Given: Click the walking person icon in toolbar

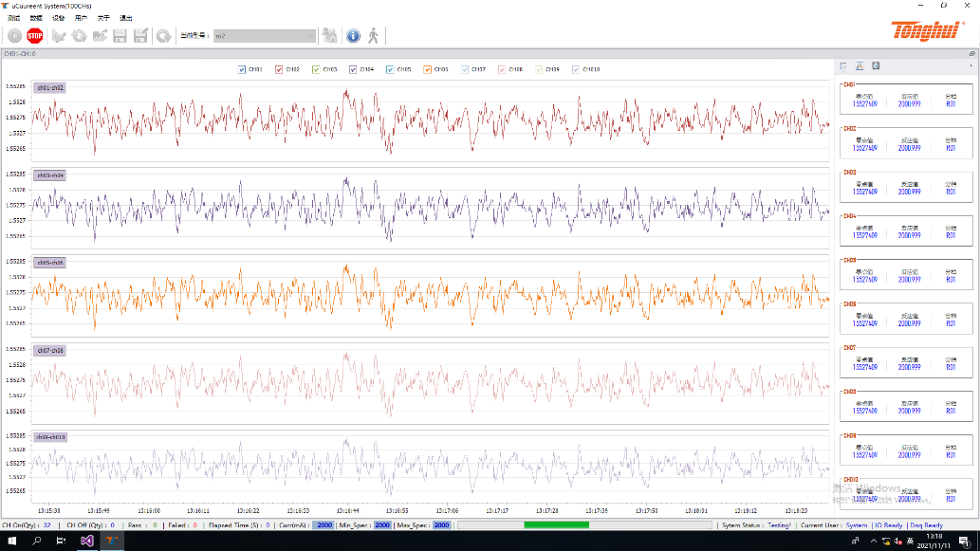Looking at the screenshot, I should (374, 36).
